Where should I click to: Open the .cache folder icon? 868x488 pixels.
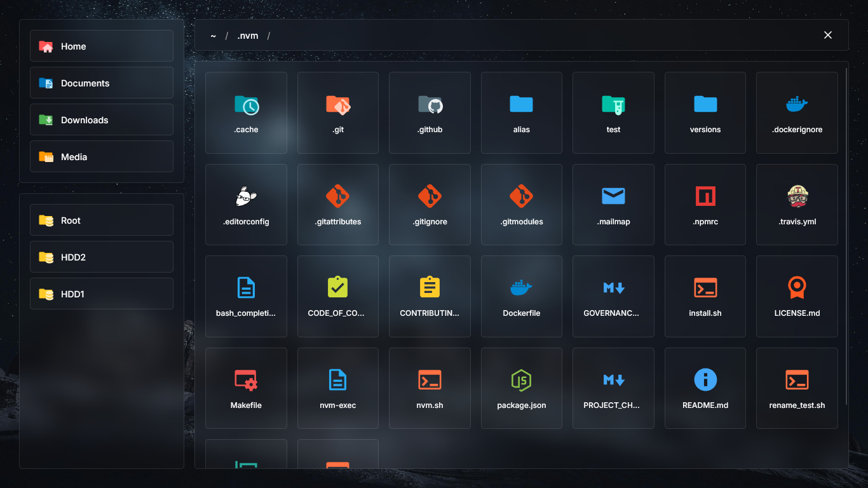(246, 104)
